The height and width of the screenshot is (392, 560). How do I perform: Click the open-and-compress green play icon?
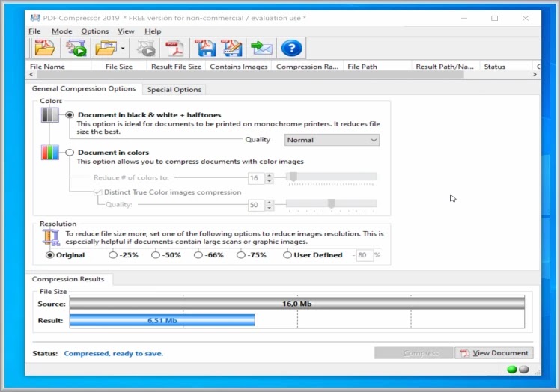coord(76,48)
